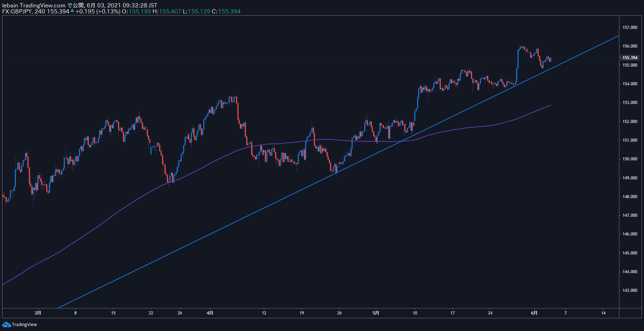Click the 148.000 price axis label

click(x=630, y=197)
